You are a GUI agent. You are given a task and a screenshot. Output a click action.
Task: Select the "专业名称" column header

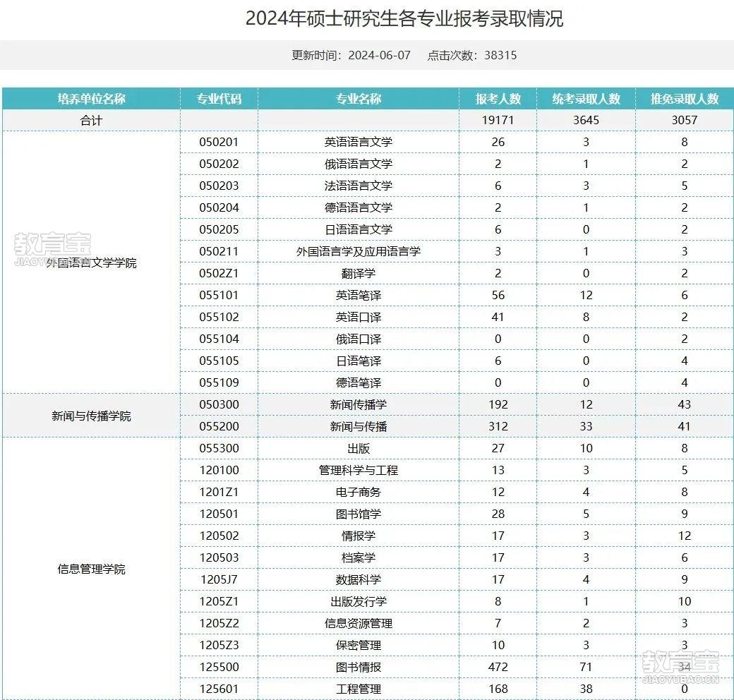[x=359, y=99]
